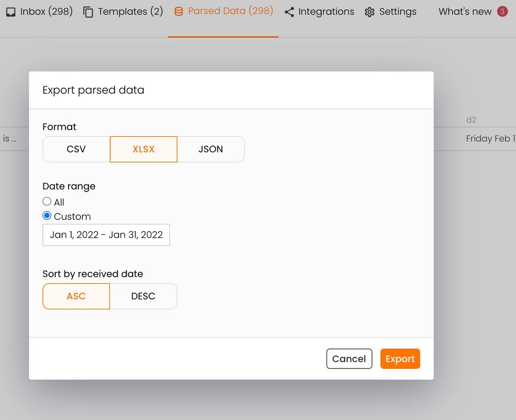
Task: Select CSV as export format
Action: 76,149
